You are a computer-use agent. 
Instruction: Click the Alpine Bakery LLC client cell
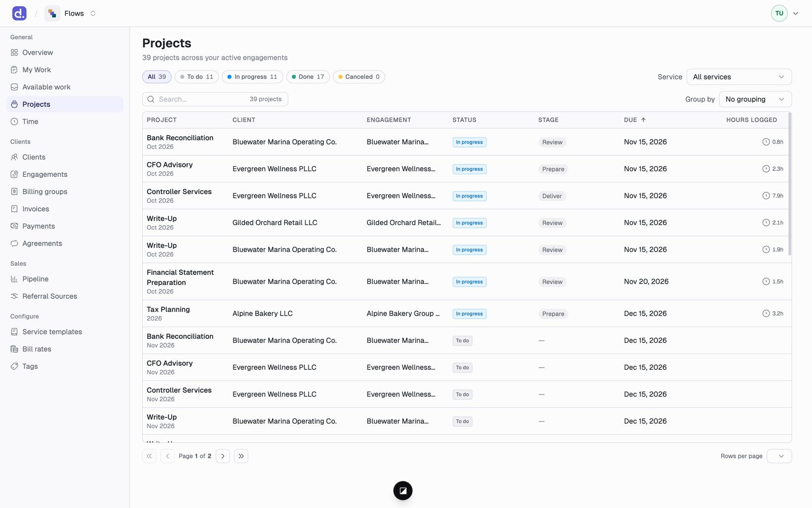coord(262,313)
